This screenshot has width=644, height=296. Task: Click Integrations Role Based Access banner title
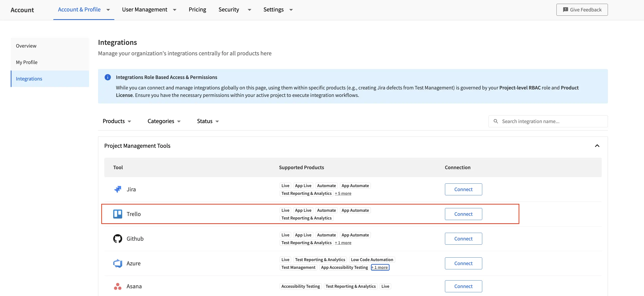coord(166,77)
